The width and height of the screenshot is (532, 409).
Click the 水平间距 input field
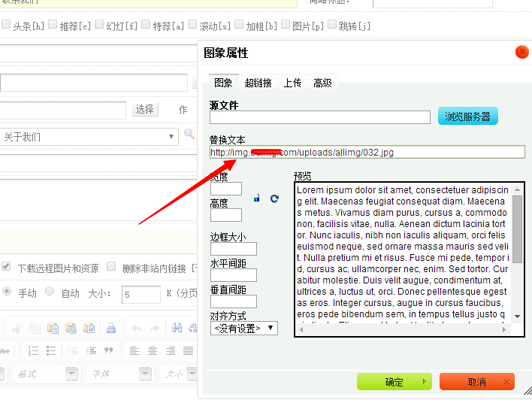pyautogui.click(x=234, y=275)
